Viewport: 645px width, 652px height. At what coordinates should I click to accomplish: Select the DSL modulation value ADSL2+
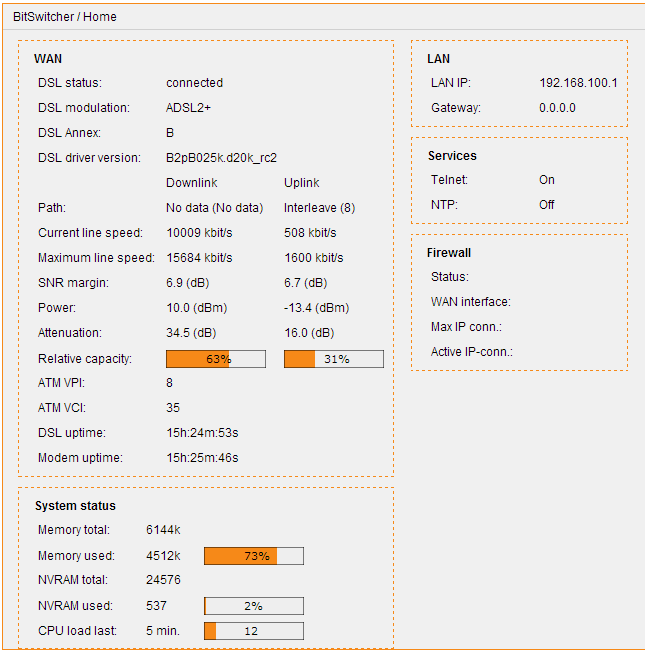coord(188,108)
